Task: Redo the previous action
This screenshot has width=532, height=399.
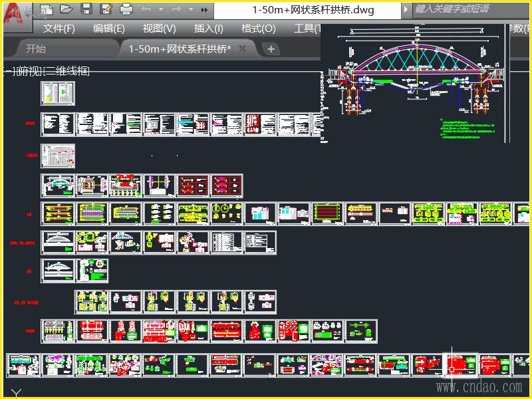Action: 176,9
